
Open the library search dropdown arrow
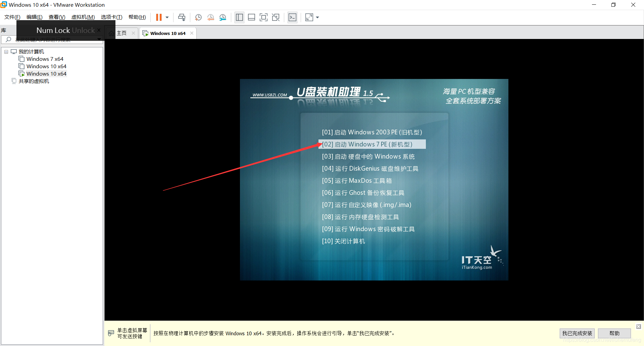coord(99,39)
